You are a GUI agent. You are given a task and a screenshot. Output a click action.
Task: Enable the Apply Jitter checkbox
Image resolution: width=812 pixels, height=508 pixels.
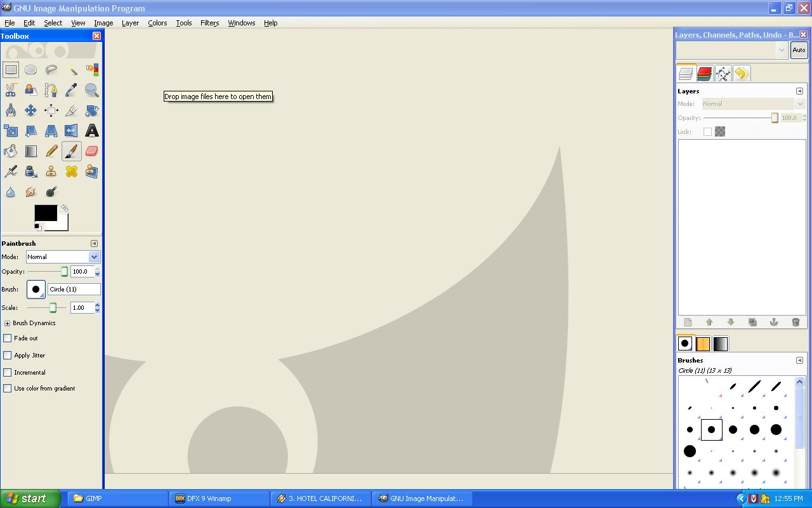(8, 356)
